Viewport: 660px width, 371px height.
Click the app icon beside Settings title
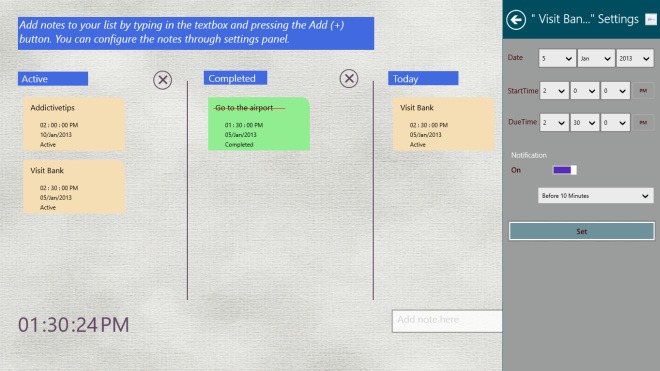coord(651,19)
